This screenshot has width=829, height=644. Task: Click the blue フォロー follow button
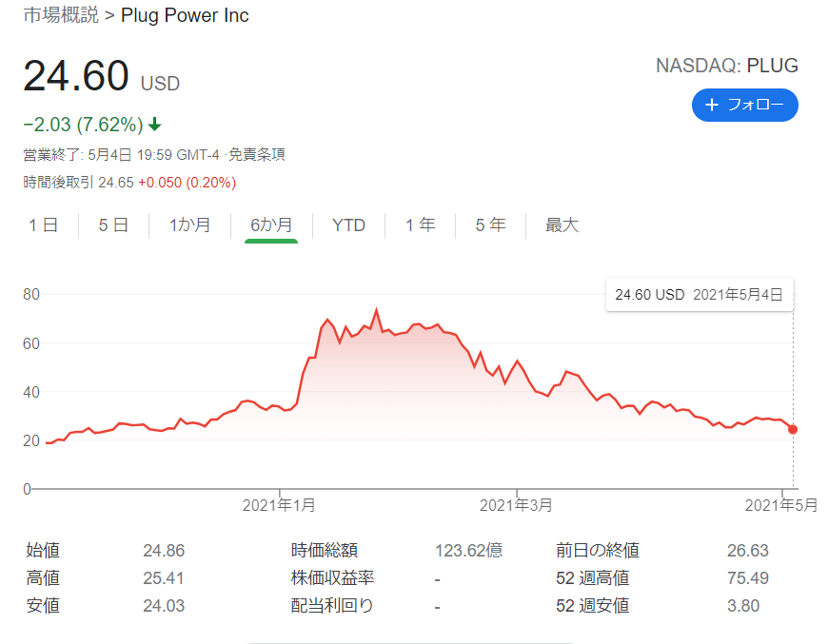pos(744,105)
